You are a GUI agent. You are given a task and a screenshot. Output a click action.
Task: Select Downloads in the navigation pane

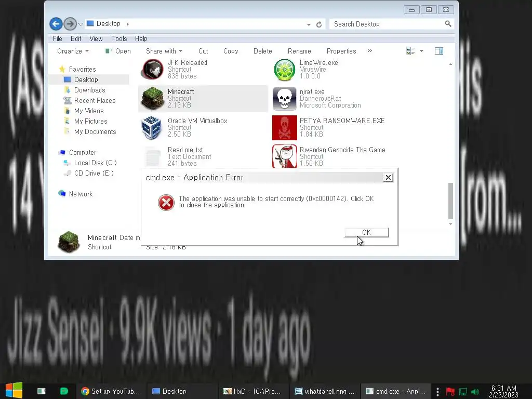point(89,90)
